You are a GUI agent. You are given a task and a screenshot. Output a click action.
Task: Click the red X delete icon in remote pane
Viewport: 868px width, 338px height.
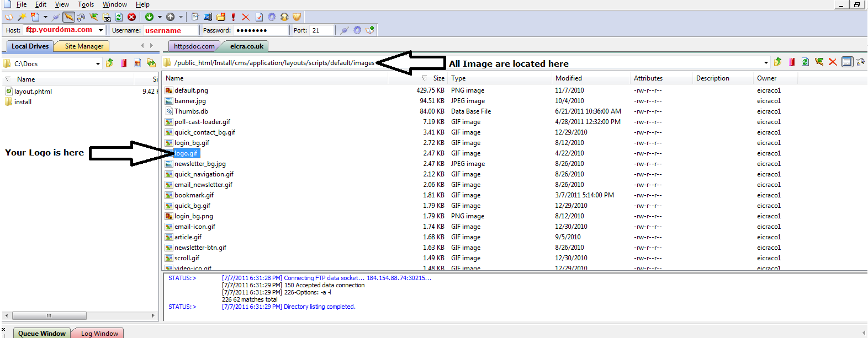point(833,62)
